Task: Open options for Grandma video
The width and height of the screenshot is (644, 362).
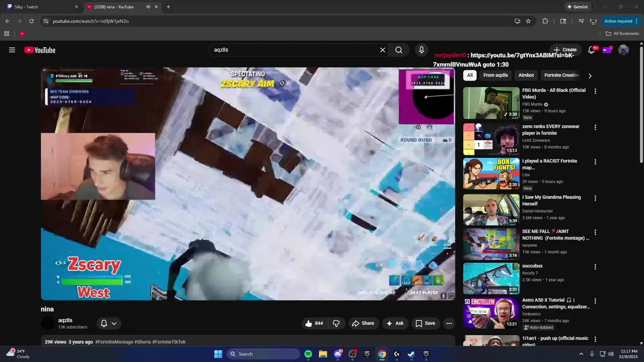Action: (595, 198)
